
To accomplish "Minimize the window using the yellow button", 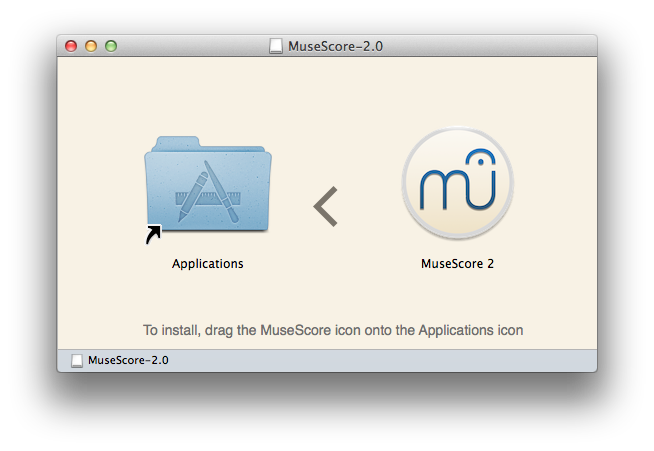I will pyautogui.click(x=91, y=46).
